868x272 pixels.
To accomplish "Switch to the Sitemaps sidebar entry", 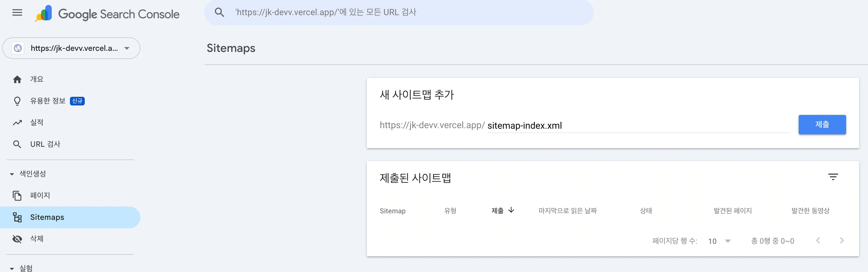I will point(47,217).
